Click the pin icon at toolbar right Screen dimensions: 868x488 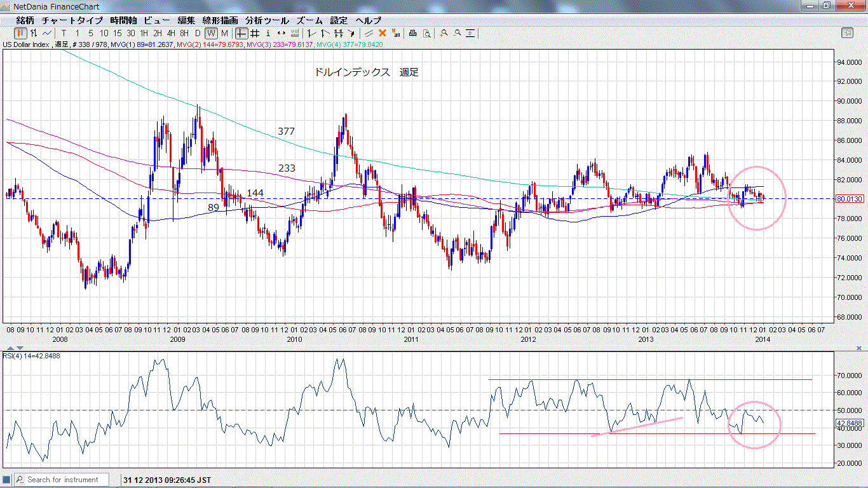click(847, 33)
